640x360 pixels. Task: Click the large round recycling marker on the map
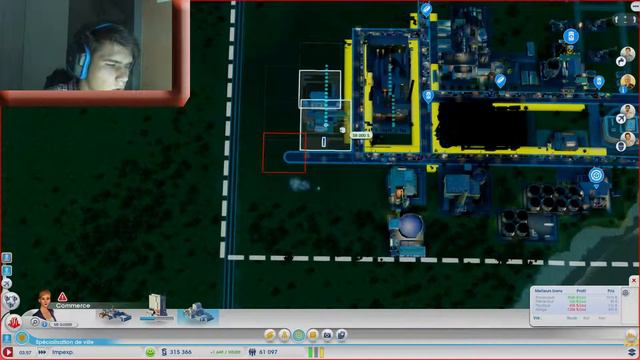571,36
